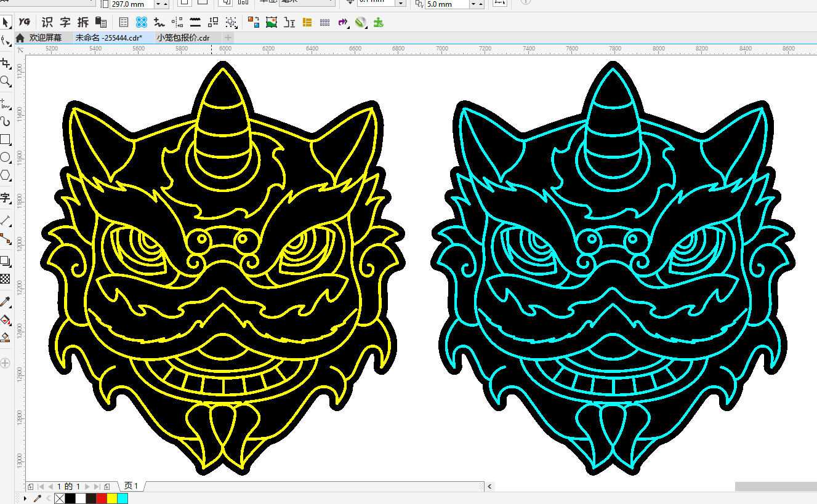Open the 5.0 mm field dropdown arrow
The image size is (817, 504).
(x=473, y=4)
